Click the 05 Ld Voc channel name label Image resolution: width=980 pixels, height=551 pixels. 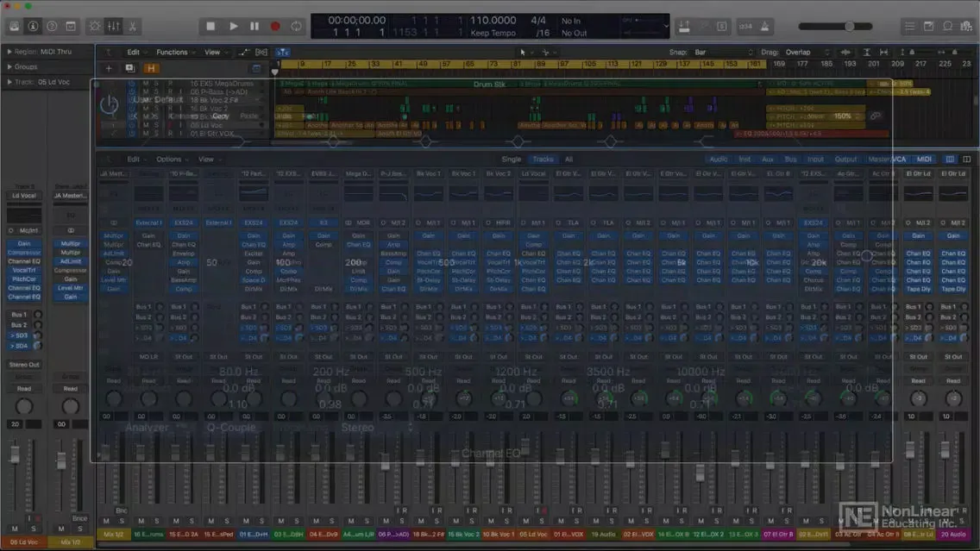(24, 542)
